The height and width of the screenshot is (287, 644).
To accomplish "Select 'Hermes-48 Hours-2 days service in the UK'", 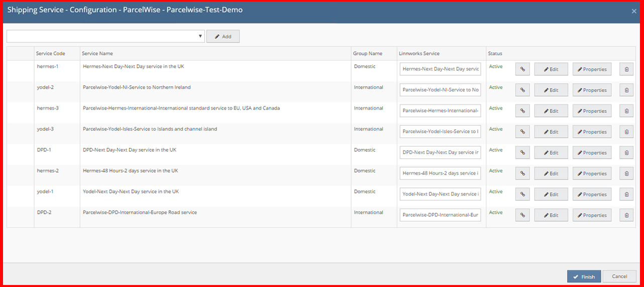I will tap(130, 171).
